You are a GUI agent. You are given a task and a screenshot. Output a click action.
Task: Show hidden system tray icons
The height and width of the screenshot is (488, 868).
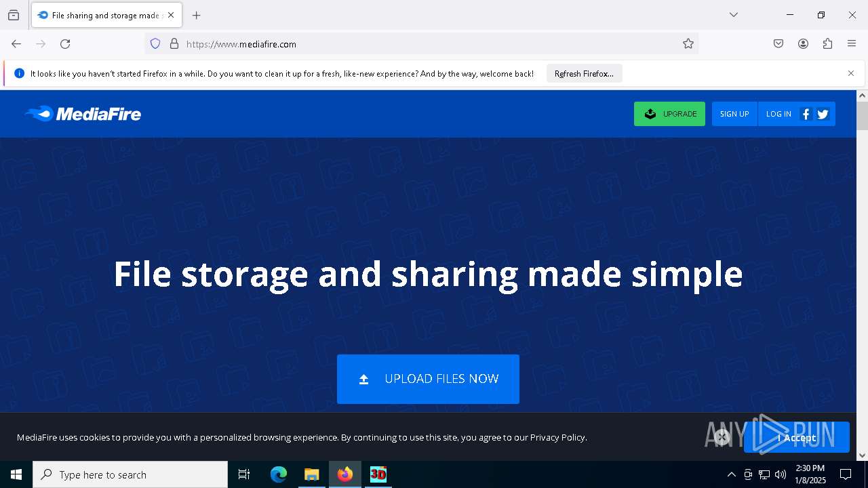click(x=731, y=474)
